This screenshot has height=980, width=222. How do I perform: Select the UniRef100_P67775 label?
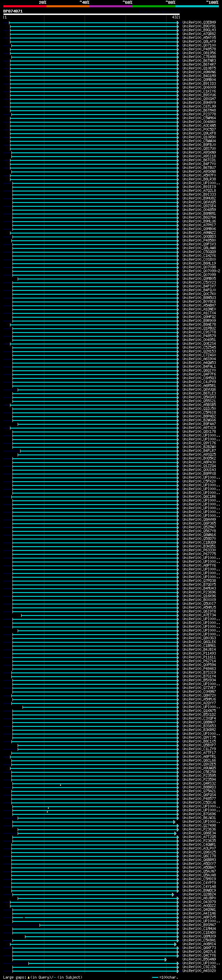199,554
